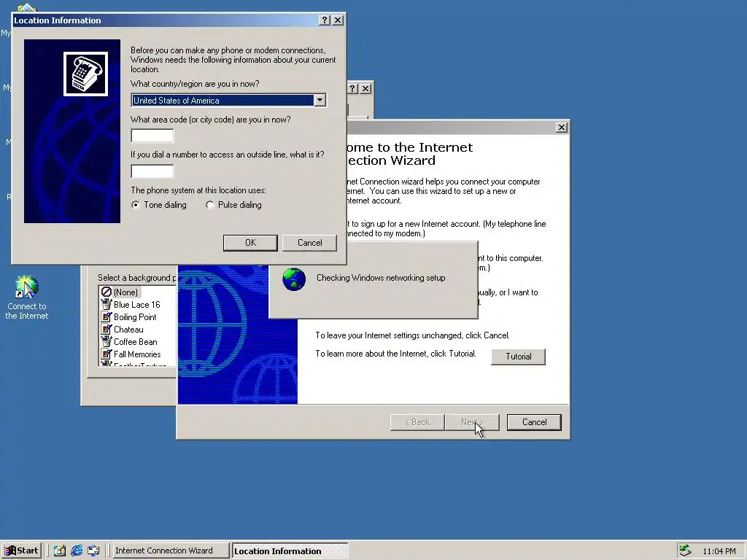Close the background dialog behind Location Information
The width and height of the screenshot is (747, 560).
point(365,88)
